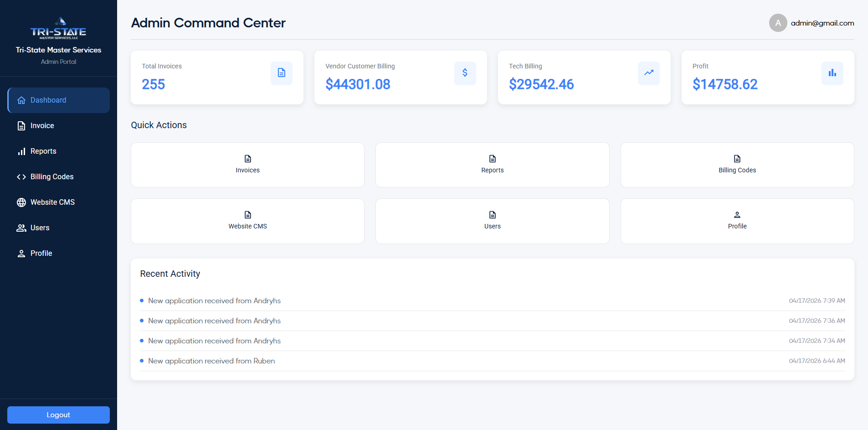The height and width of the screenshot is (430, 868).
Task: Open the Reports quick action tile
Action: click(x=492, y=165)
